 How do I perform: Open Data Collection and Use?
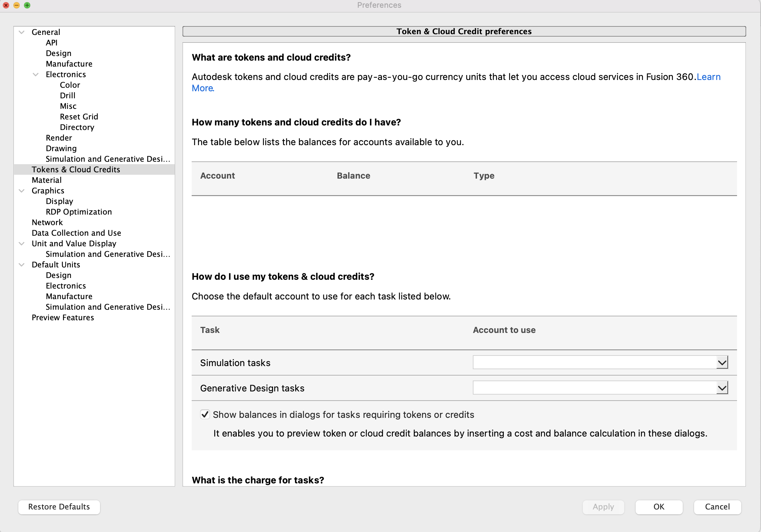pos(76,233)
